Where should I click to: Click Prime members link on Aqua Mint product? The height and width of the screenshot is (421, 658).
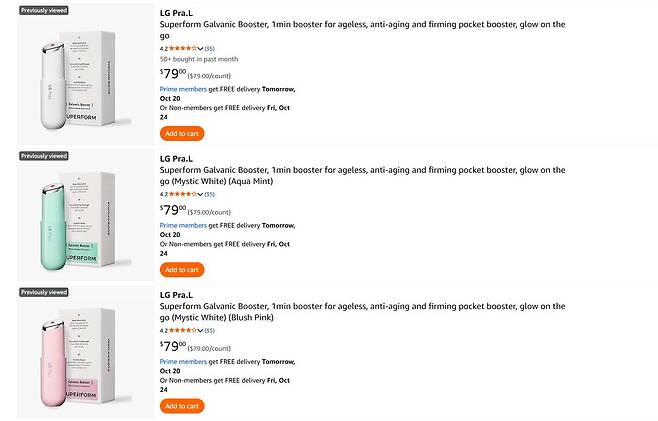[x=183, y=225]
